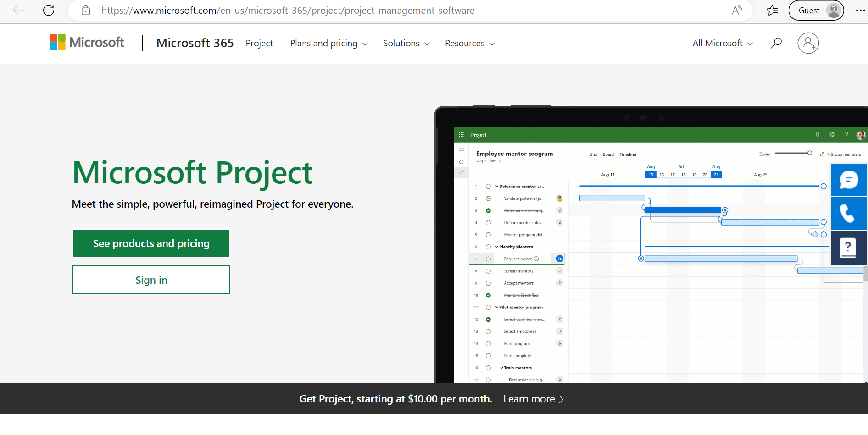868x435 pixels.
Task: Click the Microsoft logo
Action: [x=87, y=42]
